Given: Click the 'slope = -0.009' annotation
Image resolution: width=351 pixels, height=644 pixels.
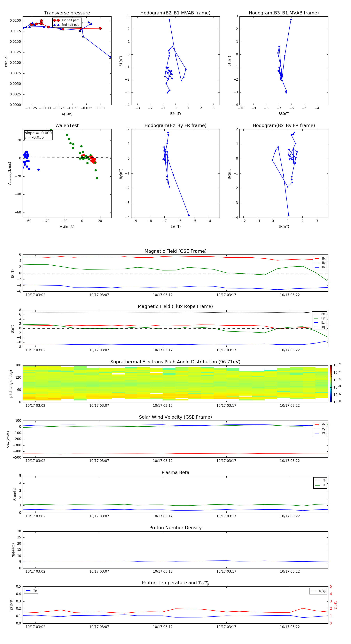Looking at the screenshot, I should click(x=38, y=133).
